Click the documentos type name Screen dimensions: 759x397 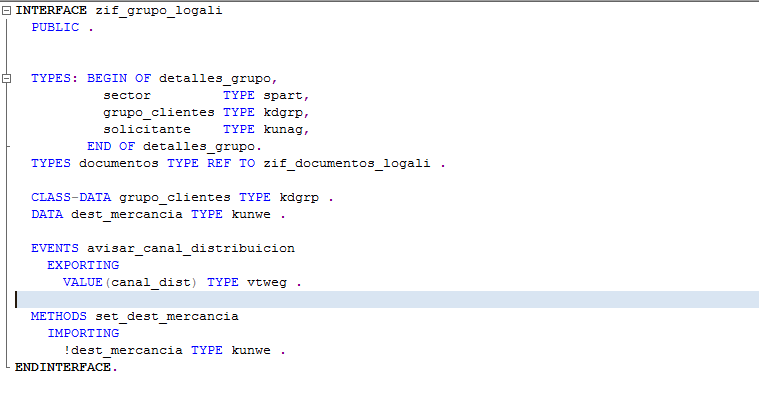[x=119, y=163]
